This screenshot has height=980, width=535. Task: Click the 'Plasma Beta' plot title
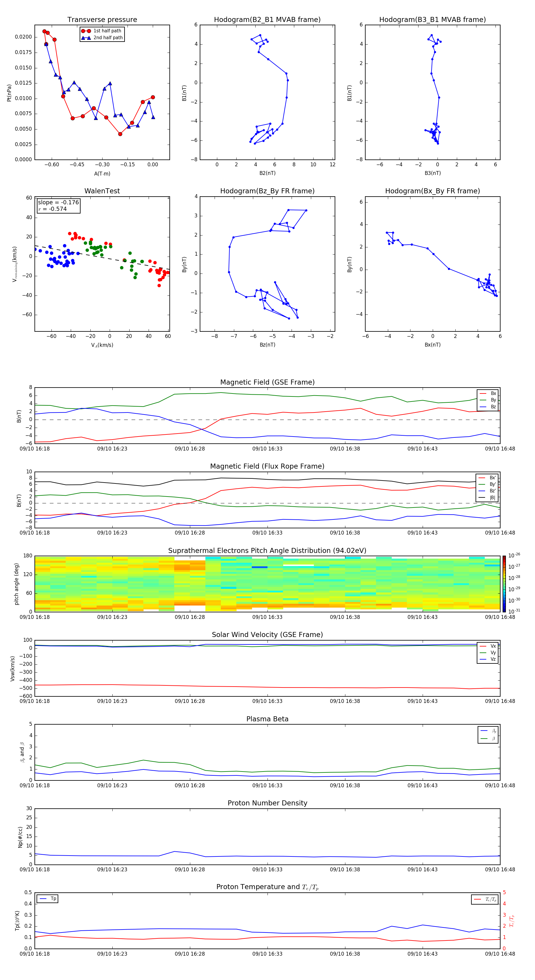(267, 719)
